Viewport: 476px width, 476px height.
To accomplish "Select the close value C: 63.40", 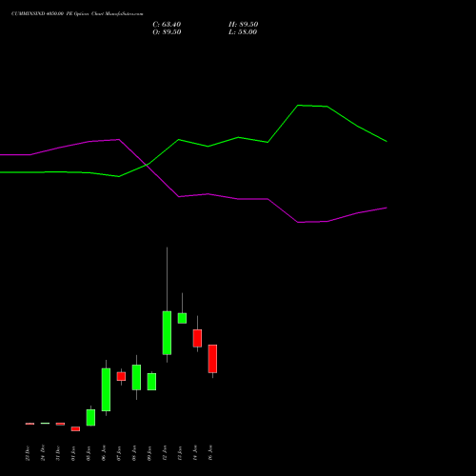I will coord(167,25).
